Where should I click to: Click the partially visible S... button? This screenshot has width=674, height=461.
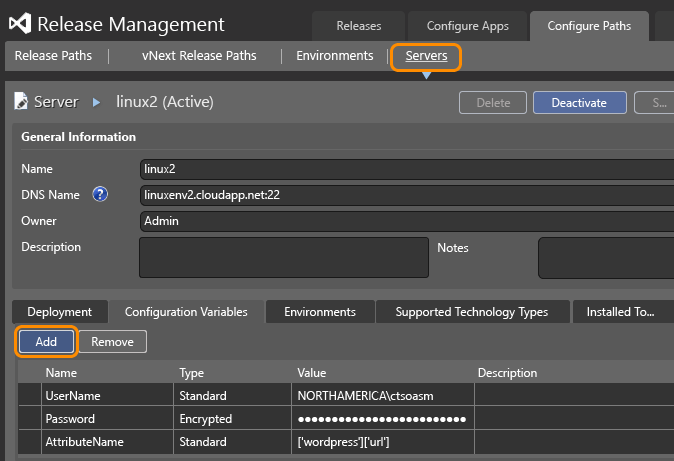pos(654,103)
